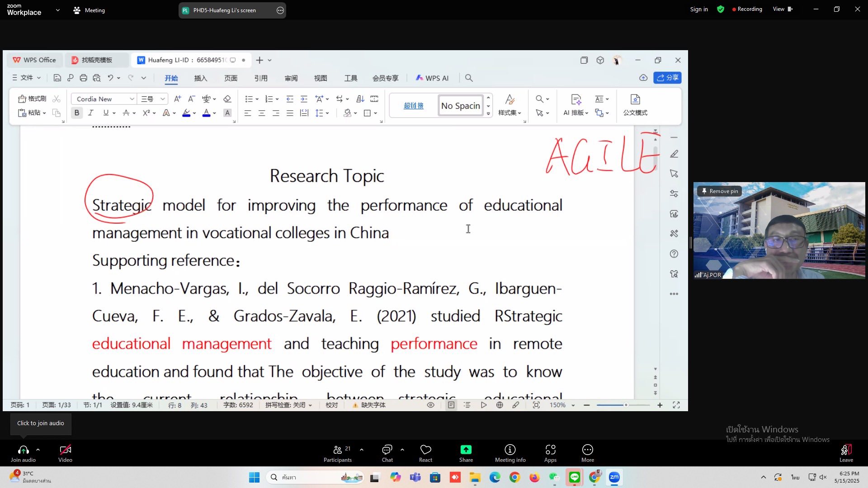Select the No Spacing style
The height and width of the screenshot is (488, 868).
pyautogui.click(x=461, y=106)
